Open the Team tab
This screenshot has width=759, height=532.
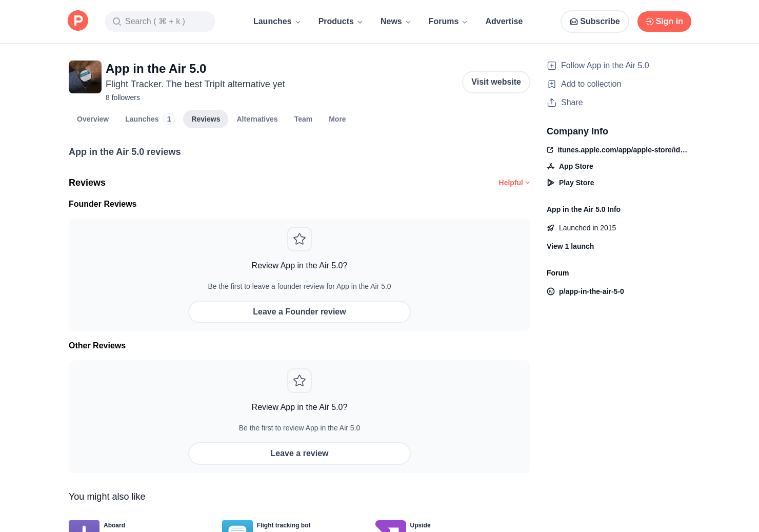click(303, 119)
